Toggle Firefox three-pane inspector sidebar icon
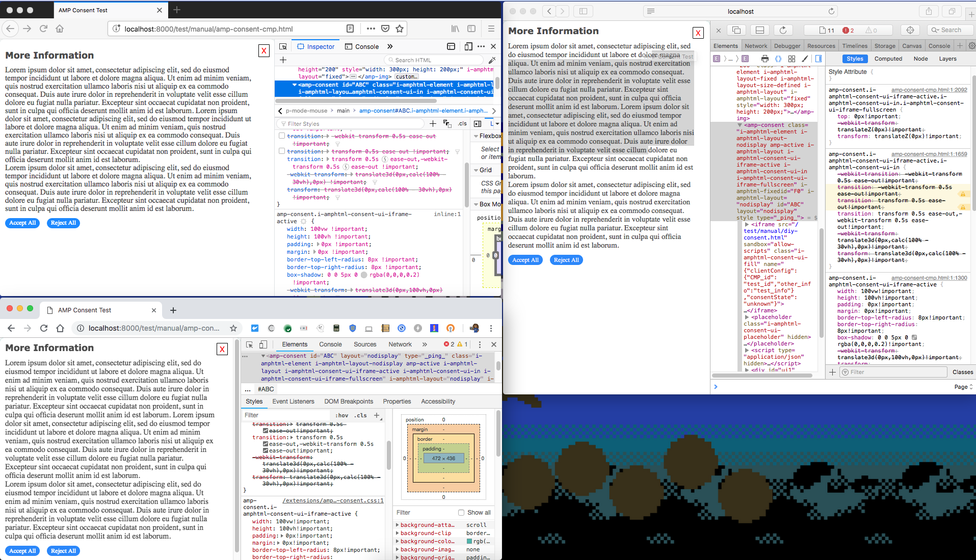 coord(478,123)
